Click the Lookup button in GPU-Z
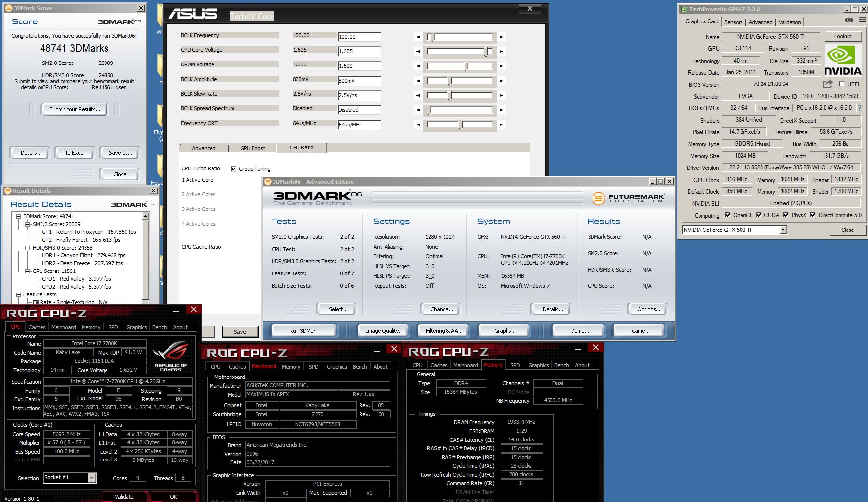868x502 pixels. [843, 36]
